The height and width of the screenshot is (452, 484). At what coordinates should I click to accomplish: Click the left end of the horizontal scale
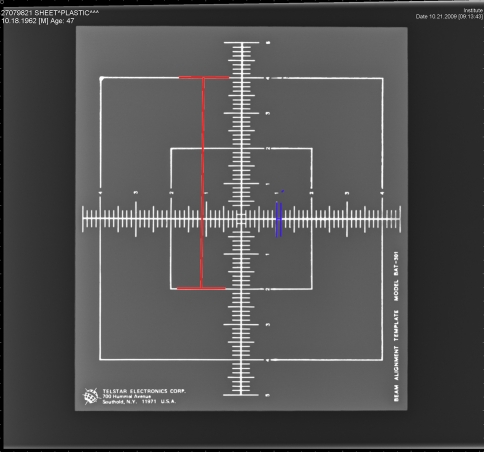coord(83,219)
